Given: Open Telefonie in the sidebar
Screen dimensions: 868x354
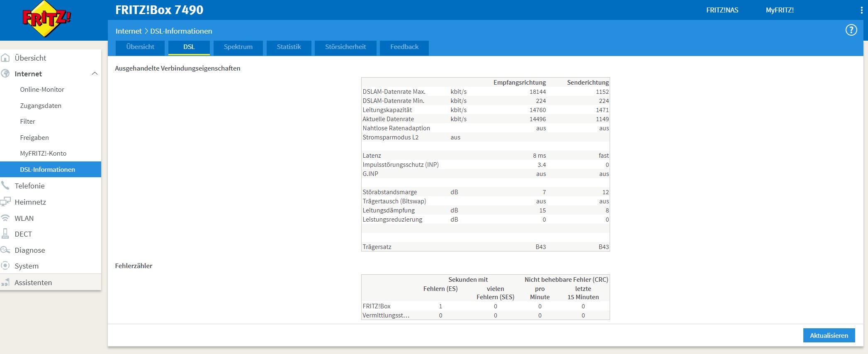Looking at the screenshot, I should pyautogui.click(x=29, y=186).
